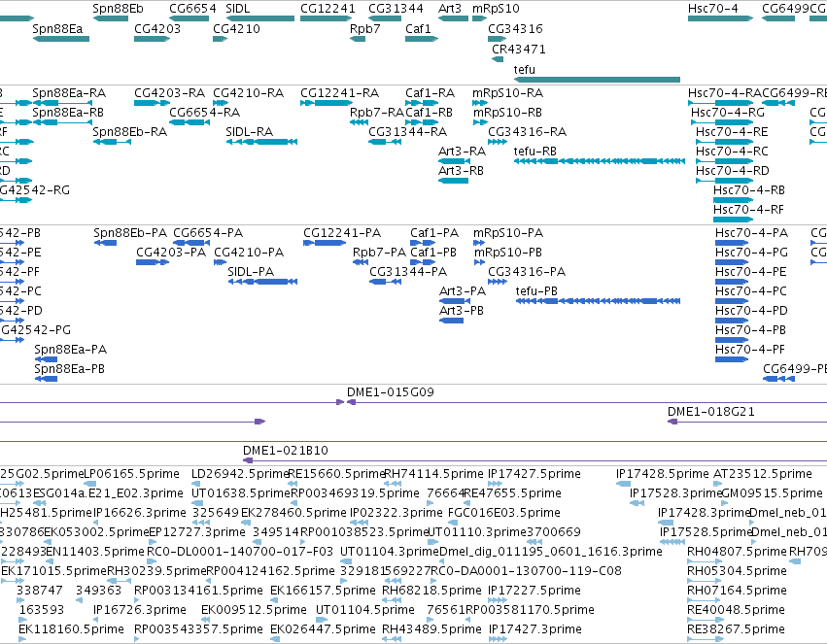827x644 pixels.
Task: Select the CG31344 gene feature
Action: click(385, 18)
